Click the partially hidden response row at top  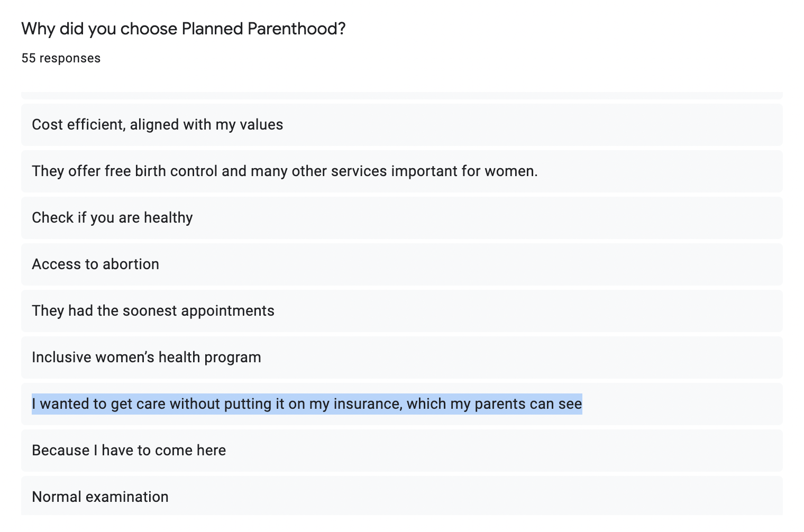[401, 96]
